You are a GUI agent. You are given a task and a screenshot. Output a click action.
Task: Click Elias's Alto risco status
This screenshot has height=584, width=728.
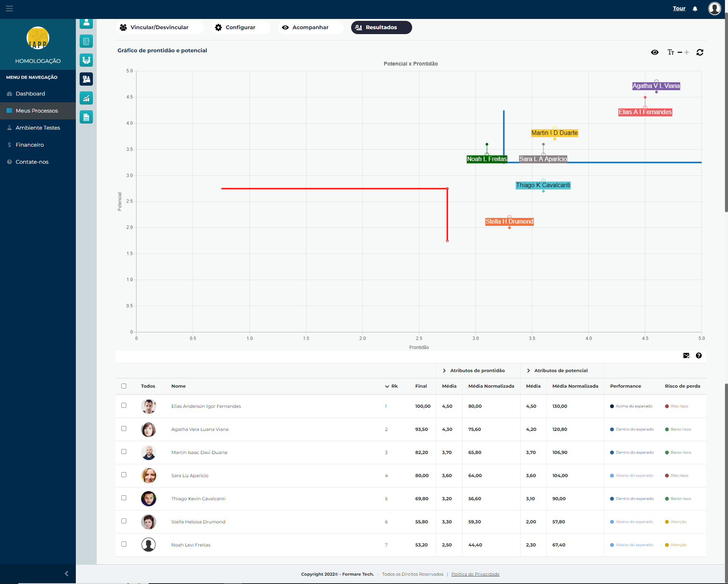677,406
